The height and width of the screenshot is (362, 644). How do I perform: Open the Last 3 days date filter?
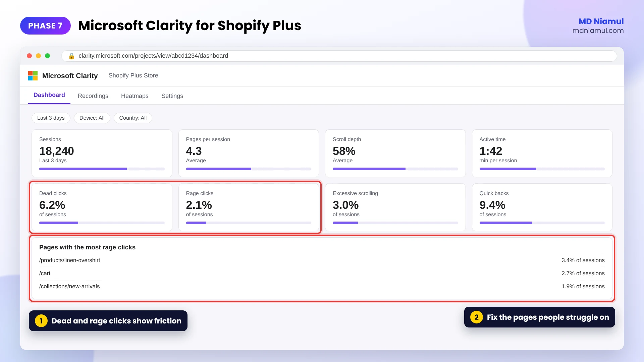[x=51, y=118]
